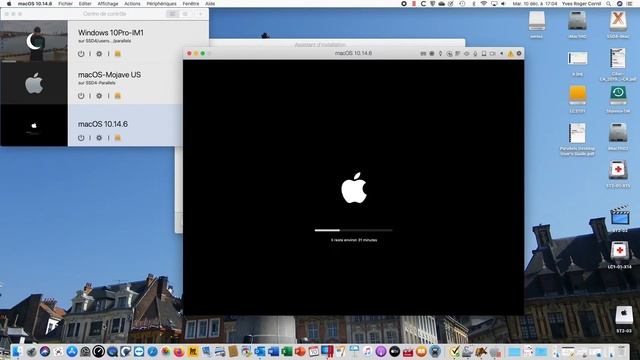The height and width of the screenshot is (360, 640).
Task: Switch Control Center to compact view
Action: (185, 14)
